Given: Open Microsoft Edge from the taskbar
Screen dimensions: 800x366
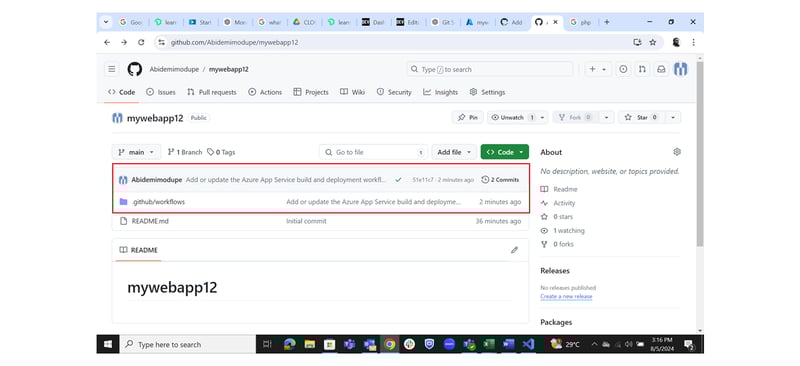Looking at the screenshot, I should point(290,345).
